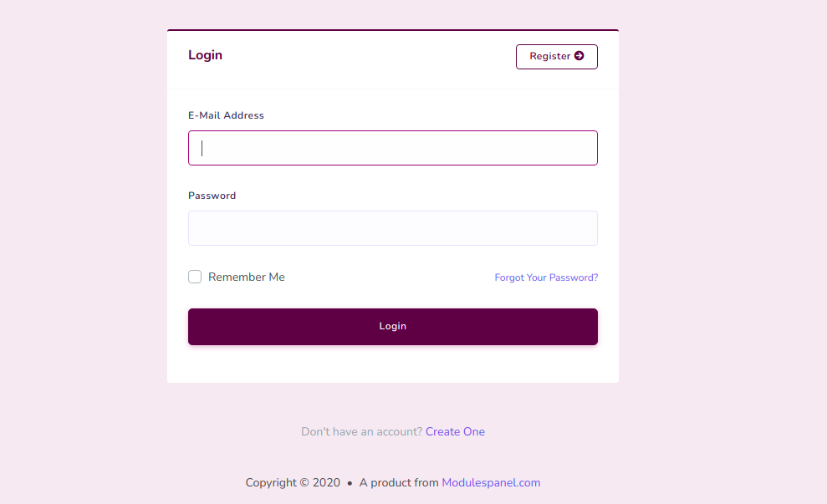Visit the Modulespanel.com link
This screenshot has width=827, height=504.
click(x=491, y=482)
